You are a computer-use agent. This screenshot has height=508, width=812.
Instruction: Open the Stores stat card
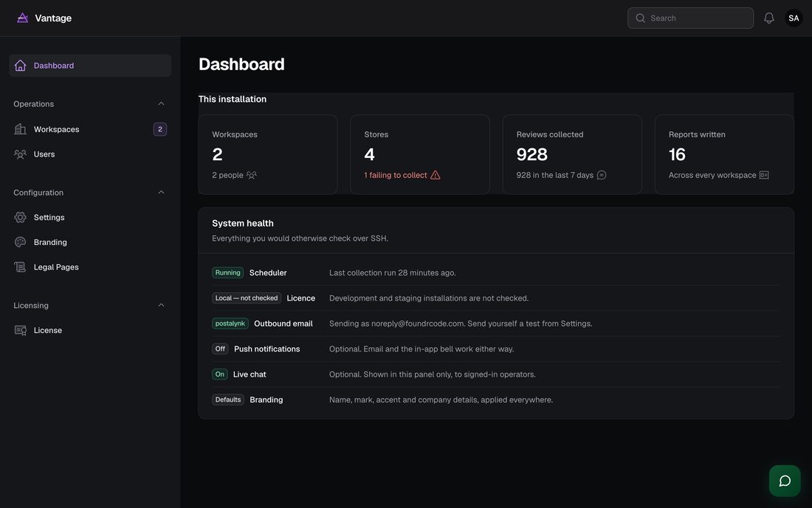(x=420, y=154)
